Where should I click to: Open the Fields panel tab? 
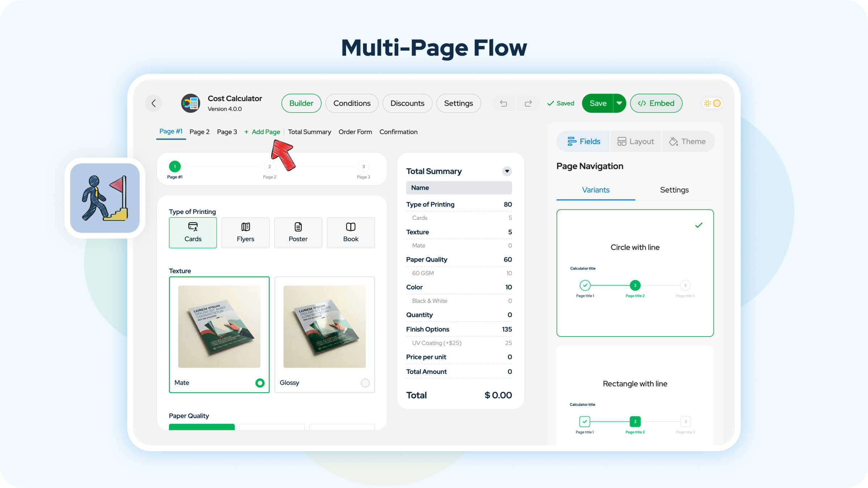coord(583,141)
